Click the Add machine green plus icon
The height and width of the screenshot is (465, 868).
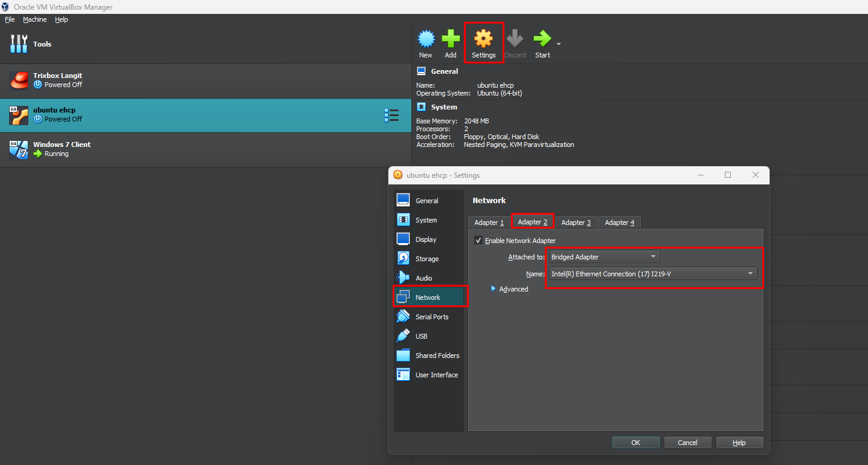451,39
